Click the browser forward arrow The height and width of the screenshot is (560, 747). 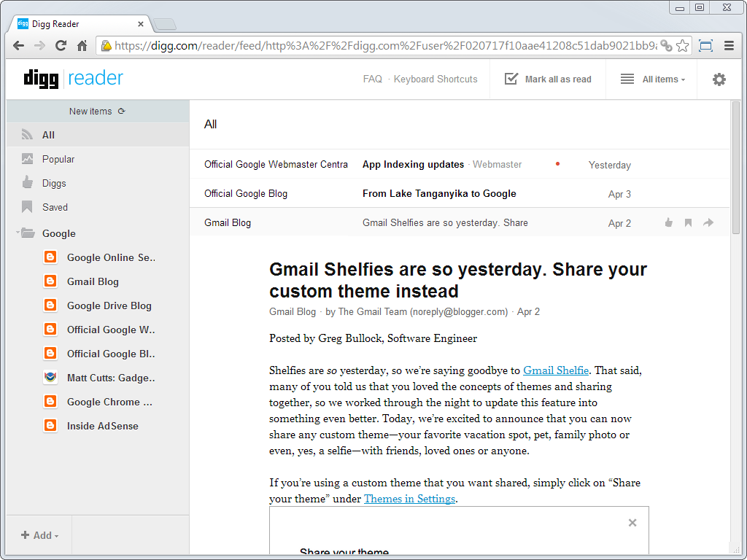39,46
